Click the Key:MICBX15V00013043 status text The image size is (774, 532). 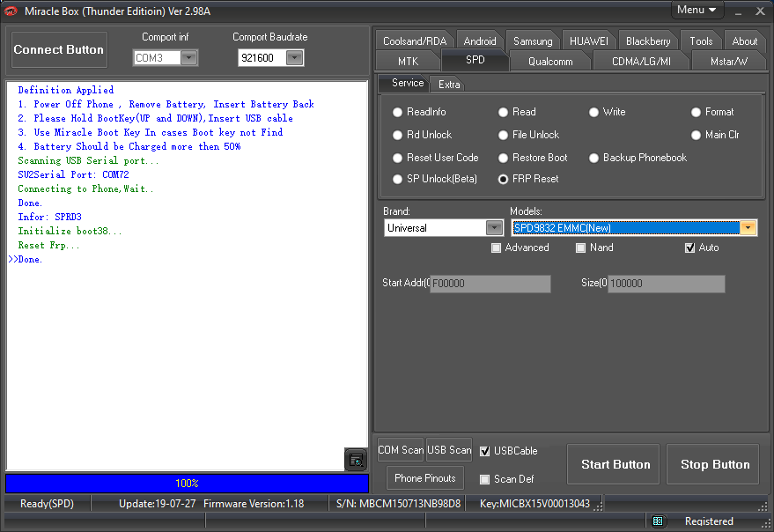tap(534, 504)
